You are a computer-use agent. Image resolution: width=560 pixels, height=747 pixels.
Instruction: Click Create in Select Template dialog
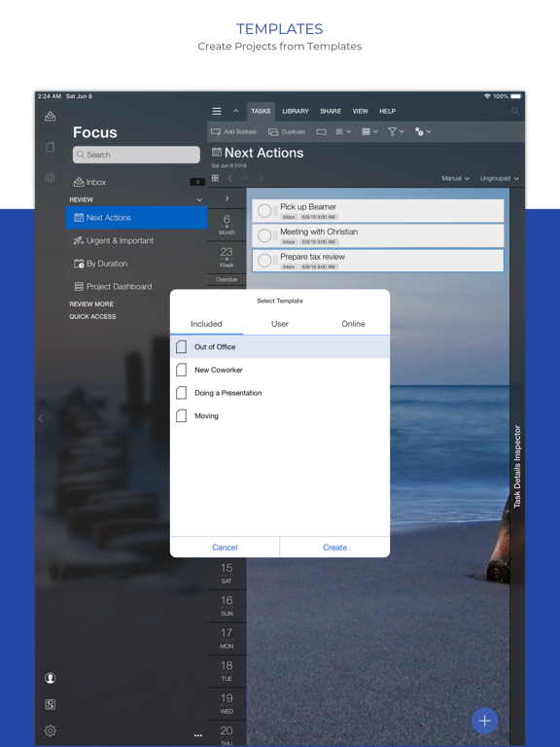[x=334, y=548]
